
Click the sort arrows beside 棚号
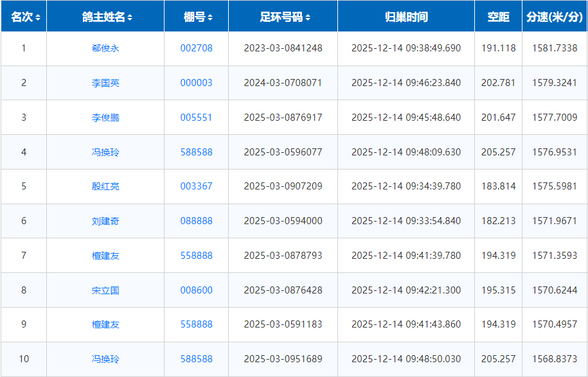[x=210, y=17]
